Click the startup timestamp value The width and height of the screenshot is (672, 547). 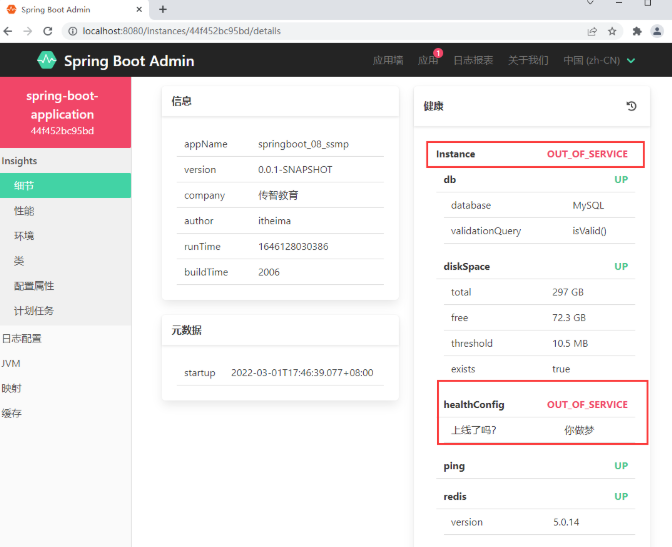[x=302, y=373]
